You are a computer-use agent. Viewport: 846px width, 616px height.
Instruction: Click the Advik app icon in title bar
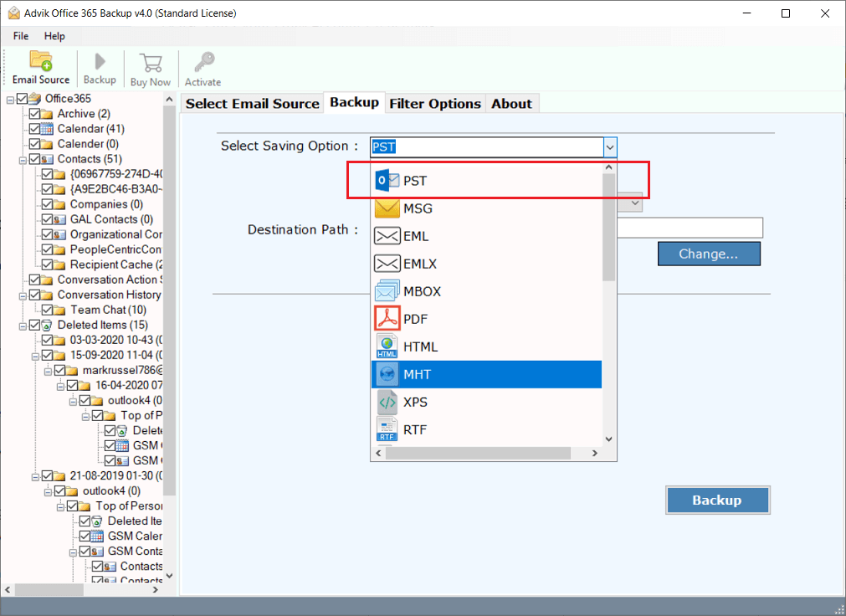point(14,13)
